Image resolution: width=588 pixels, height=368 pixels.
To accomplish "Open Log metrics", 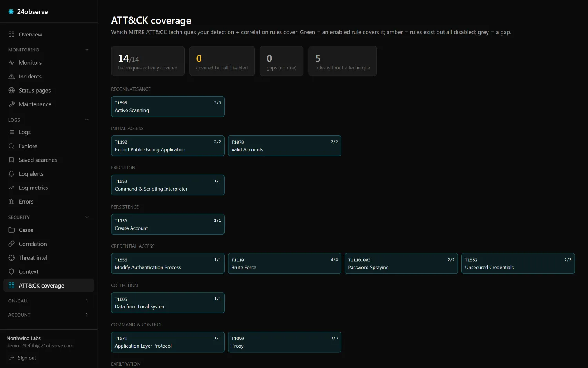I will 49,188.
